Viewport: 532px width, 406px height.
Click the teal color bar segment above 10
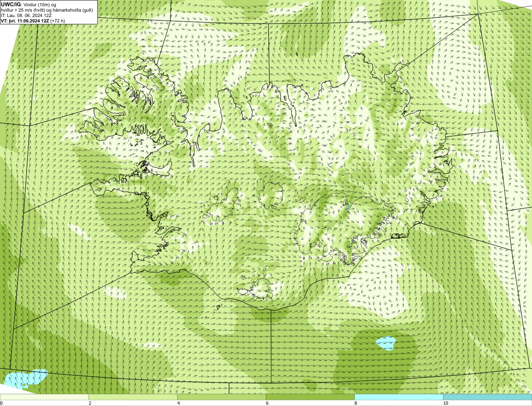coord(488,397)
